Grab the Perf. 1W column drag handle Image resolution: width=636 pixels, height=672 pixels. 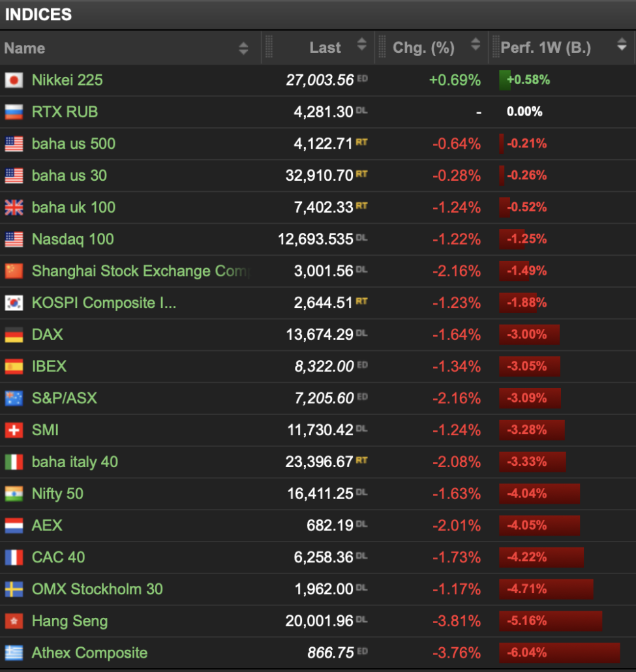[496, 47]
